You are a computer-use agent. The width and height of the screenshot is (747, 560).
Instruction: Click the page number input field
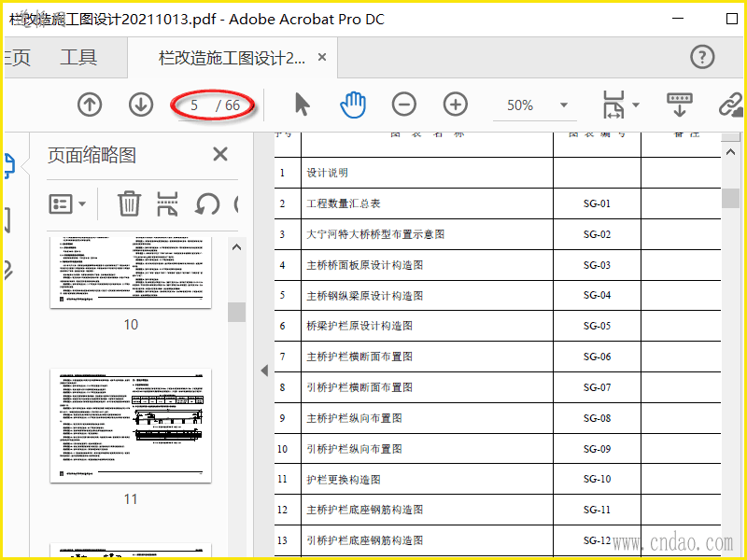point(194,105)
